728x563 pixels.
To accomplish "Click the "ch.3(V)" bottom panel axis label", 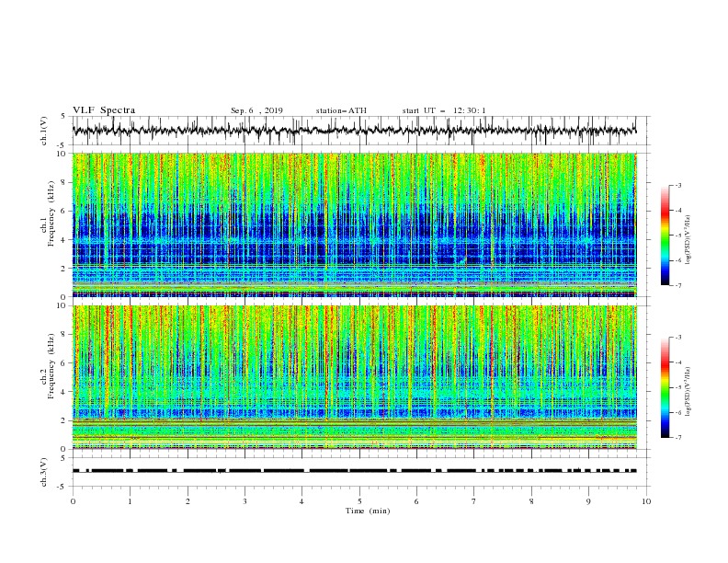I will (44, 472).
